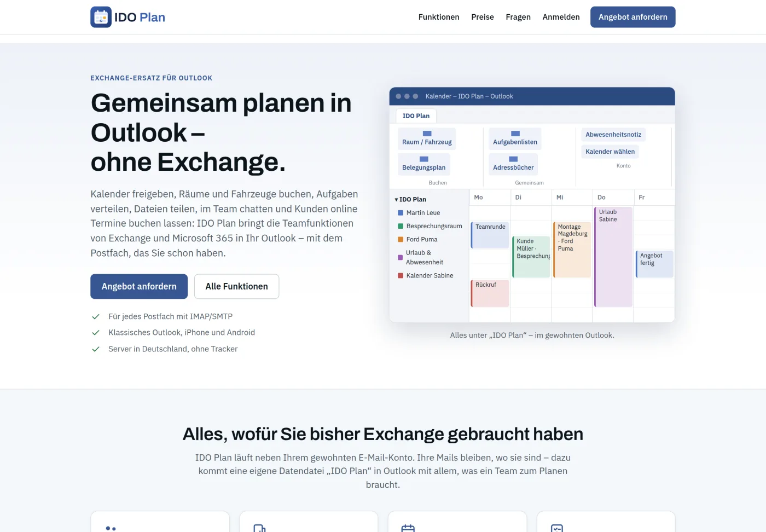Image resolution: width=766 pixels, height=532 pixels.
Task: Click the green color square for Besprechungsraum
Action: [x=401, y=226]
